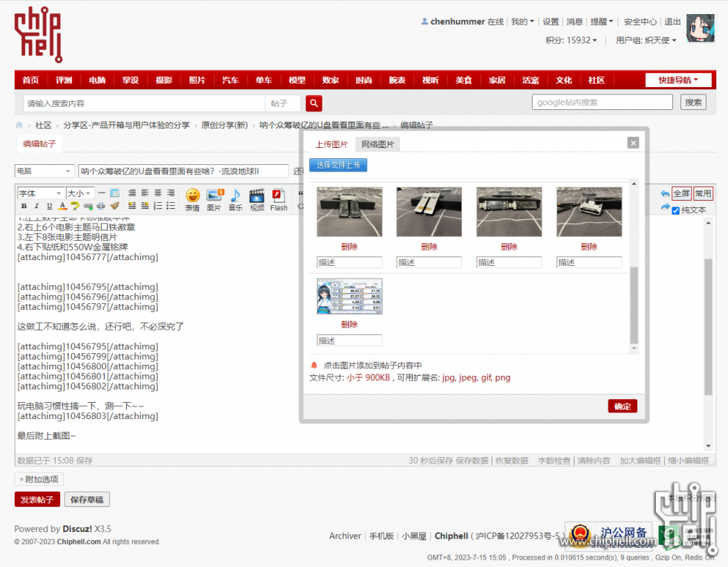Click the first uploaded USB drive thumbnail
Viewport: 728px width, 567px height.
pos(349,212)
